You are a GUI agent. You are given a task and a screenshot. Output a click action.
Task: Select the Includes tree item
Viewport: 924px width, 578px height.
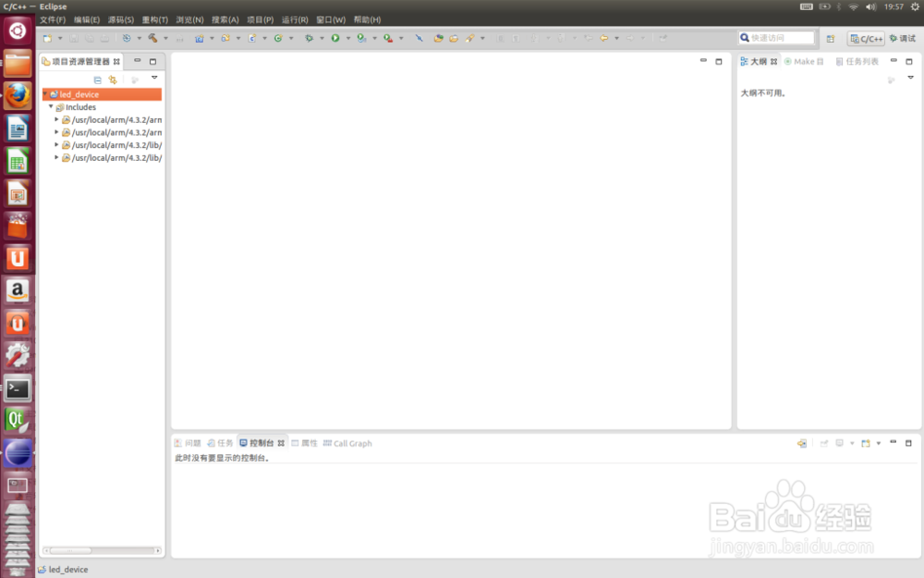[80, 107]
